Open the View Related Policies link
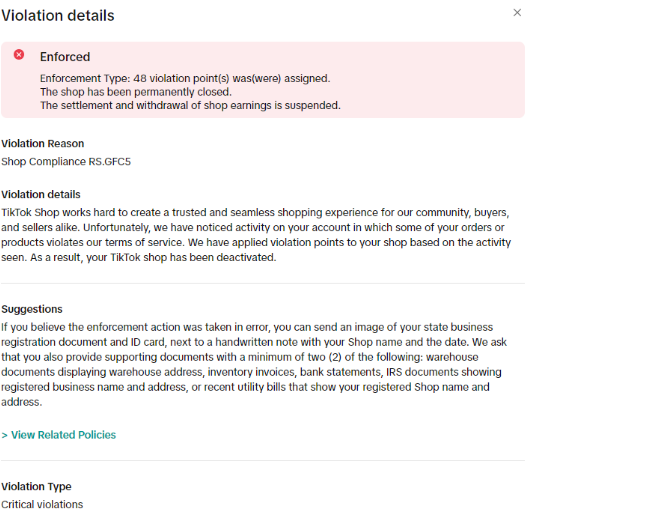The height and width of the screenshot is (519, 665). tap(63, 435)
